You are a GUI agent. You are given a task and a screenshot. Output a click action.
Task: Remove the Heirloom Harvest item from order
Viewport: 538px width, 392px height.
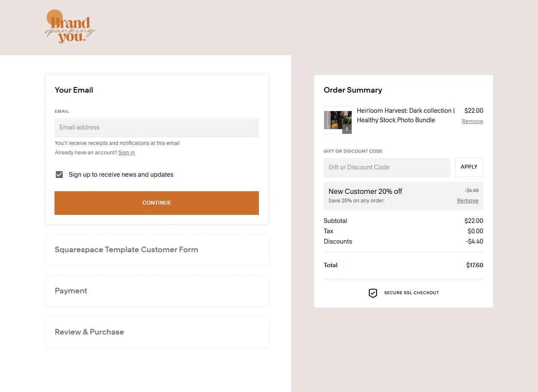pyautogui.click(x=472, y=121)
